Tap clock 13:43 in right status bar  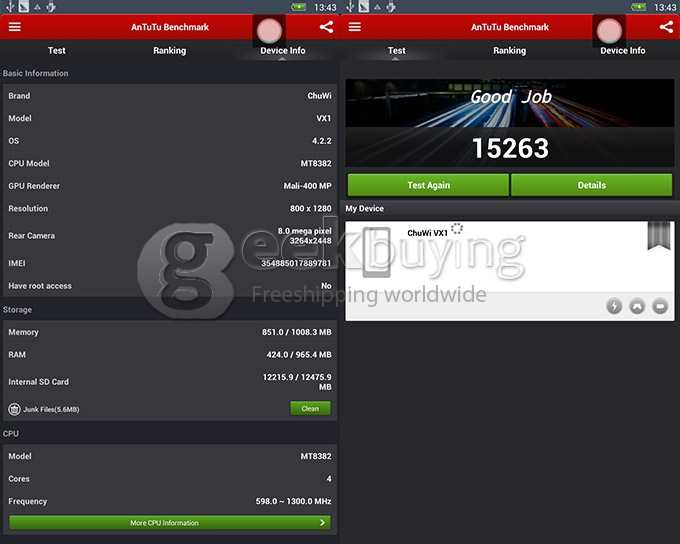click(665, 7)
